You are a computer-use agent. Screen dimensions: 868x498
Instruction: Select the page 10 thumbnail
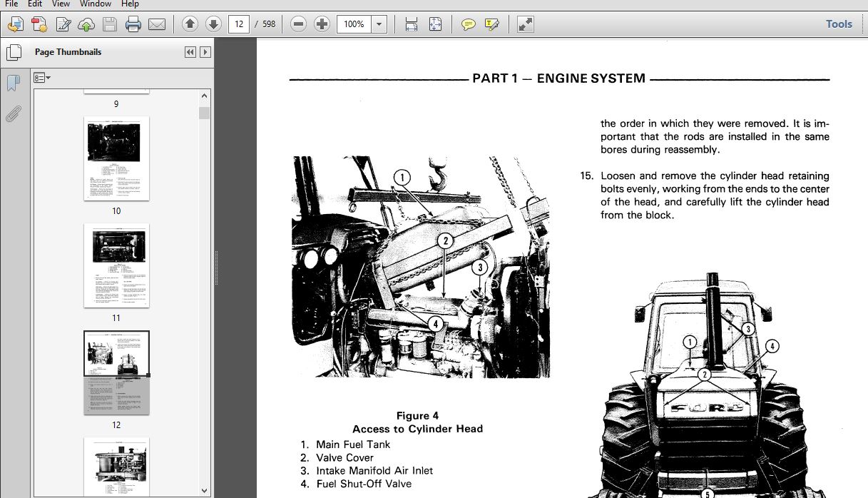(x=117, y=158)
